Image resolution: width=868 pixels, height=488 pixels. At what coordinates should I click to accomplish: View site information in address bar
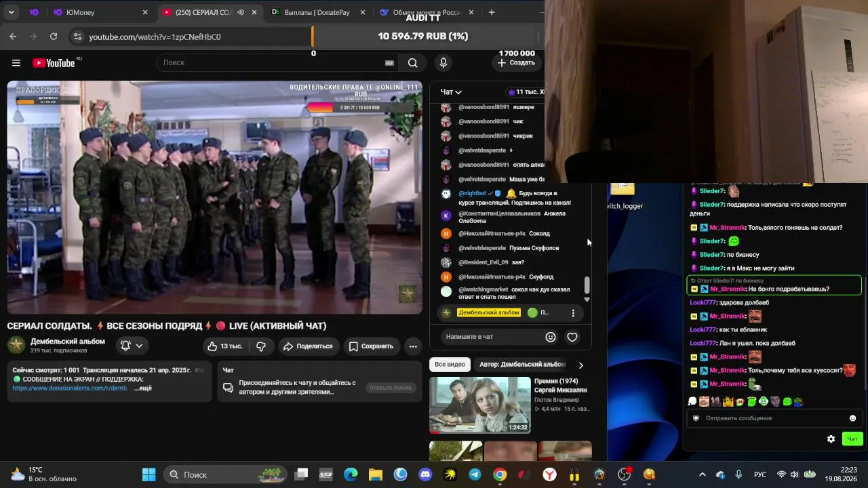pyautogui.click(x=77, y=37)
